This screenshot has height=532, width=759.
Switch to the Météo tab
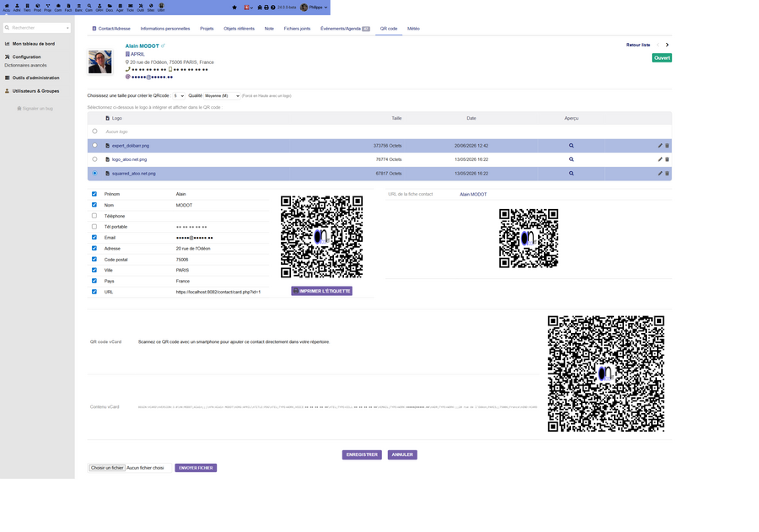point(413,29)
